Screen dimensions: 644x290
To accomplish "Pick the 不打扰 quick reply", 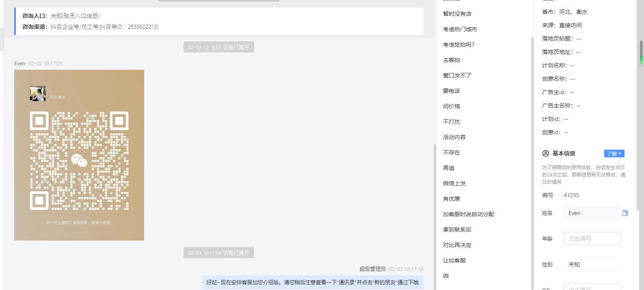I will (452, 122).
